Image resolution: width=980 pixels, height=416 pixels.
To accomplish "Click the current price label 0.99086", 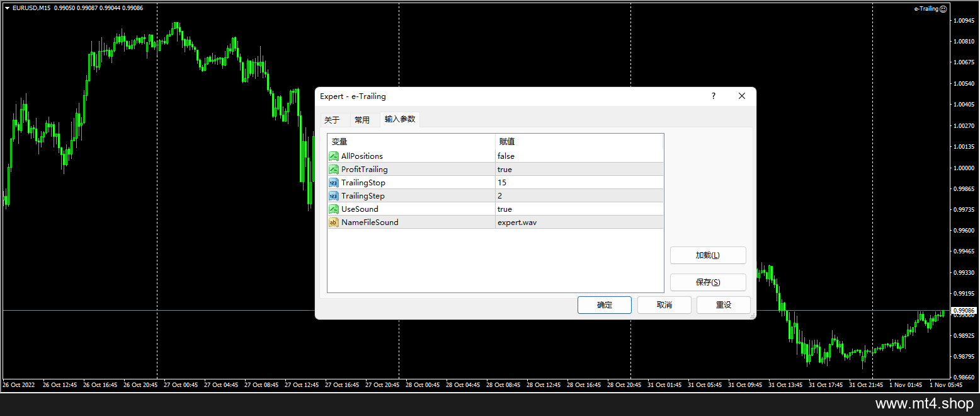I will point(964,310).
